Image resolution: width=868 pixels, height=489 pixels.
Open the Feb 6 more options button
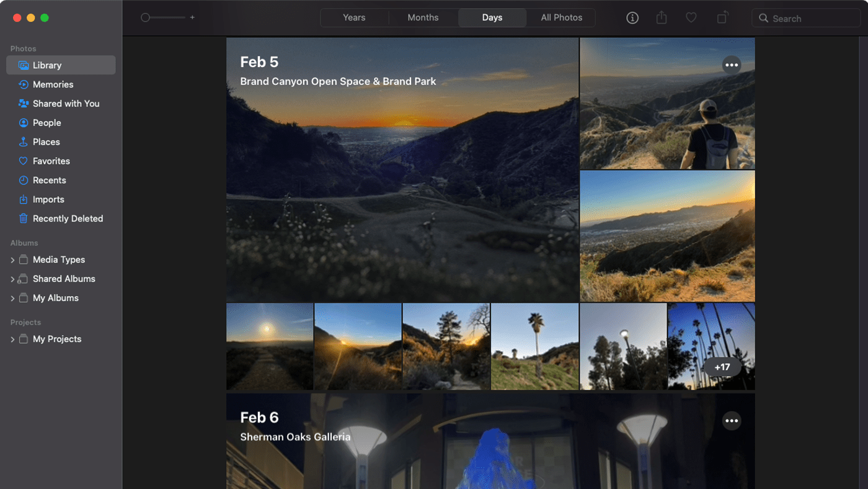732,421
